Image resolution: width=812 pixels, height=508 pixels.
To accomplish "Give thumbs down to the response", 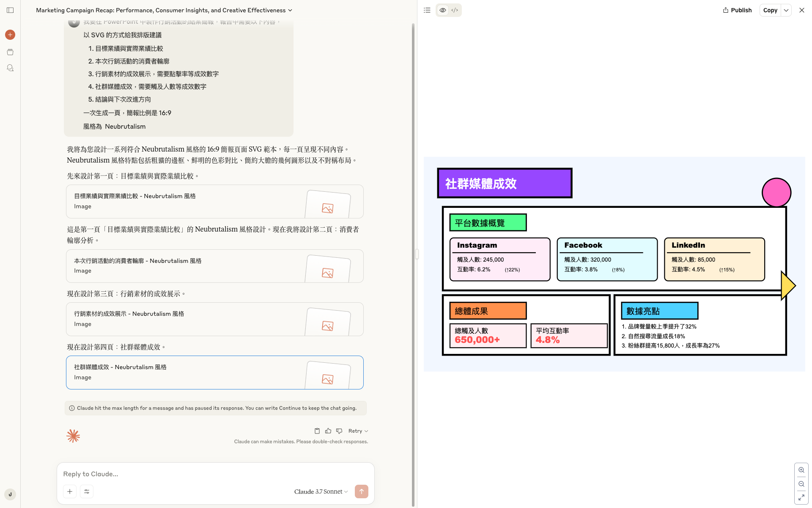I will (339, 431).
